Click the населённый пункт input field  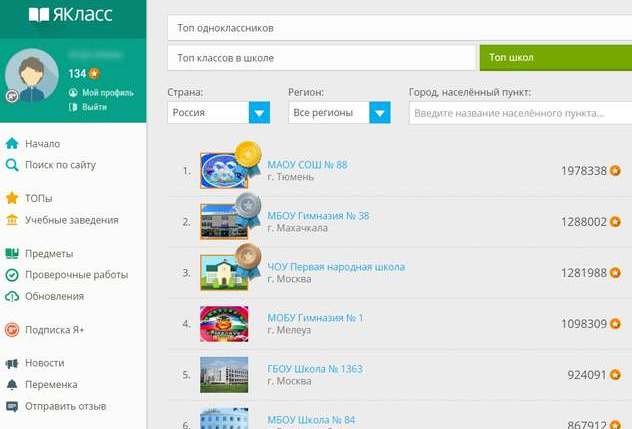[x=520, y=113]
